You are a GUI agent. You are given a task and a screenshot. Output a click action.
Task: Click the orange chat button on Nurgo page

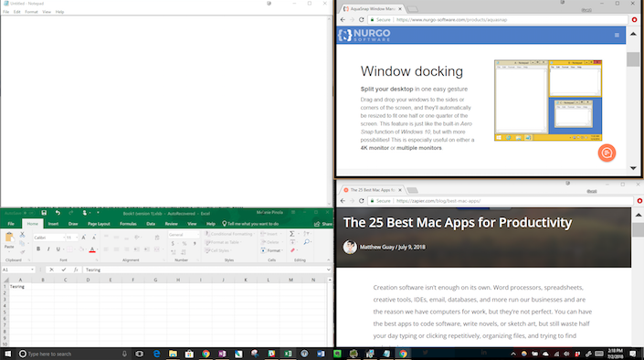pos(607,153)
